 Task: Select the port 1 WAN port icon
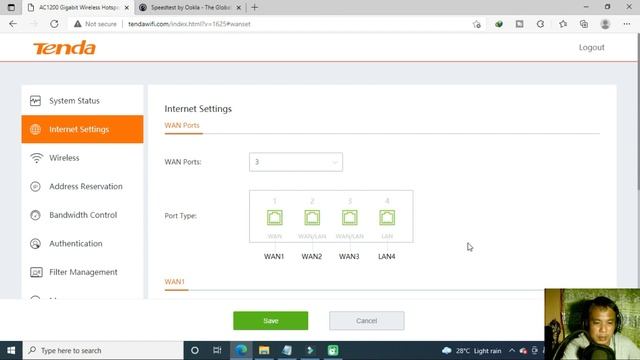tap(275, 218)
